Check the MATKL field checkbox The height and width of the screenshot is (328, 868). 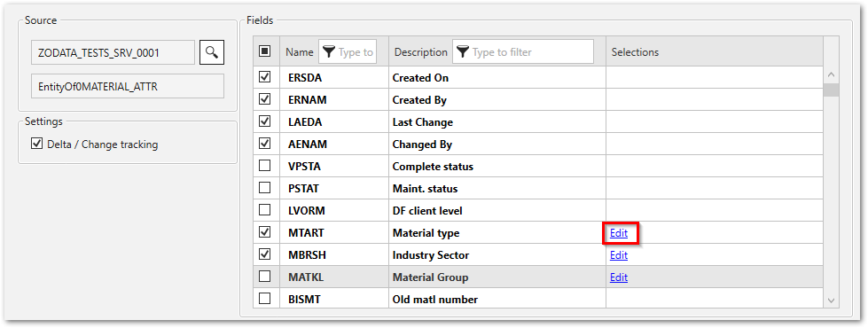pos(265,277)
